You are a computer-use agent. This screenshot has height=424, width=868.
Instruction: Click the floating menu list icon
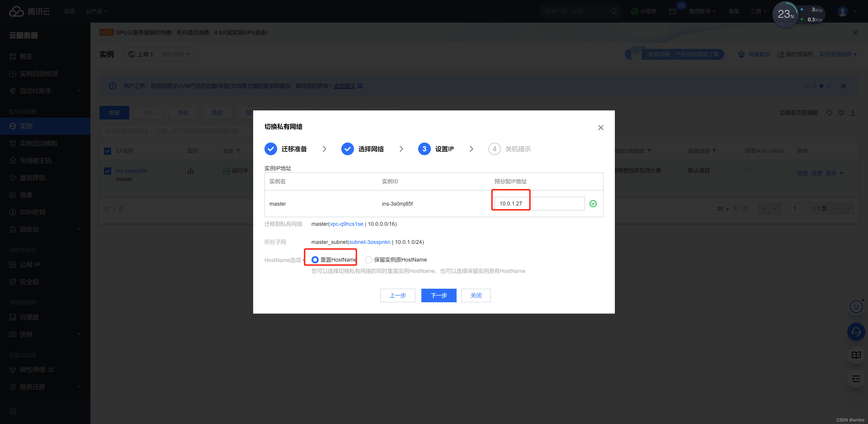pyautogui.click(x=856, y=379)
